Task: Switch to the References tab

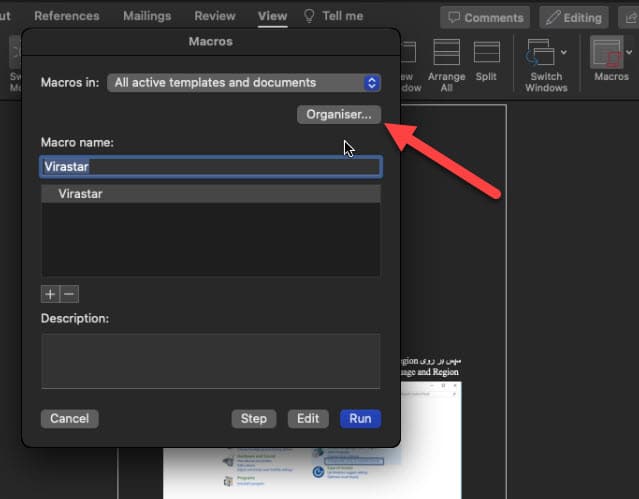Action: [x=67, y=16]
